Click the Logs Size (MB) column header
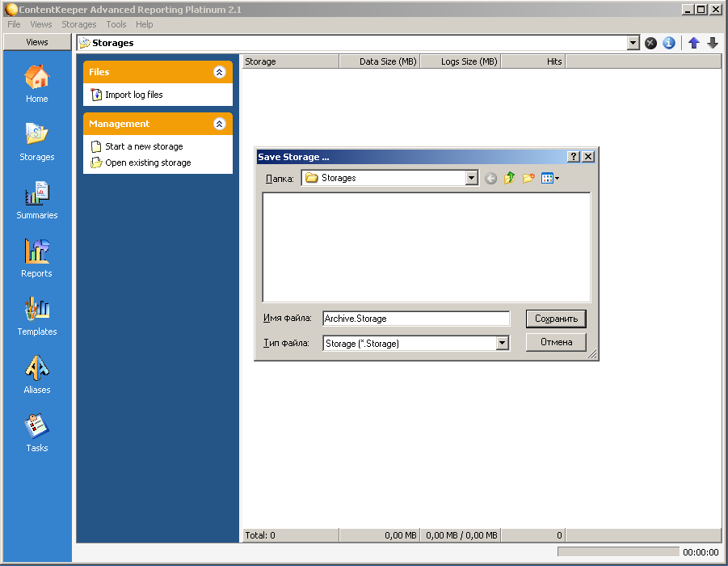 click(461, 61)
